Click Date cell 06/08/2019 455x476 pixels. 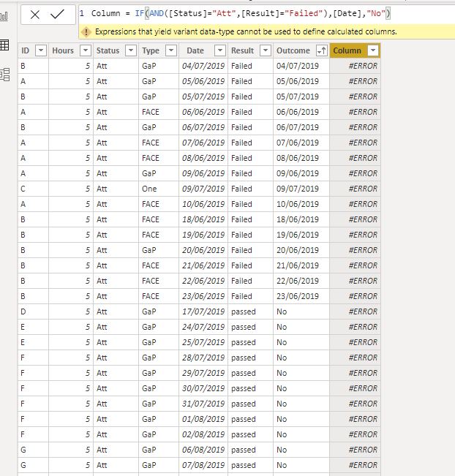pyautogui.click(x=203, y=450)
